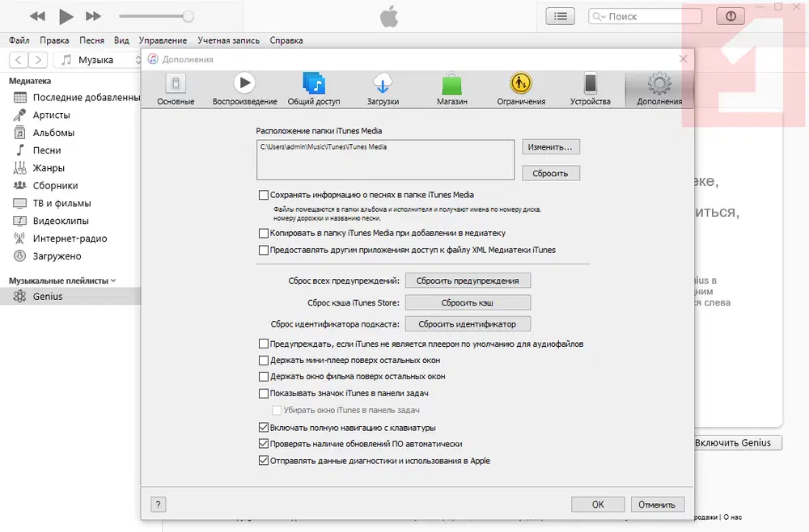Collapse the Музыкальные плейлисты section
Image resolution: width=809 pixels, height=532 pixels.
point(113,281)
